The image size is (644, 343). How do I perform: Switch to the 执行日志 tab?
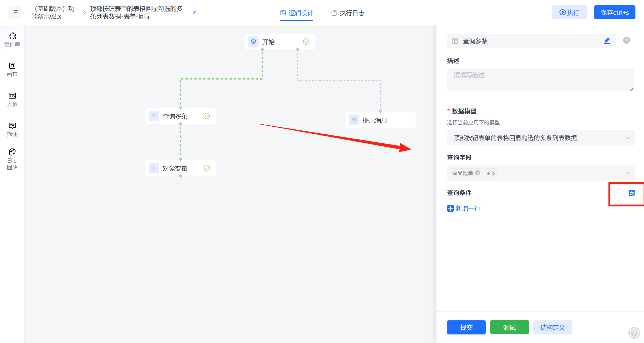(348, 13)
